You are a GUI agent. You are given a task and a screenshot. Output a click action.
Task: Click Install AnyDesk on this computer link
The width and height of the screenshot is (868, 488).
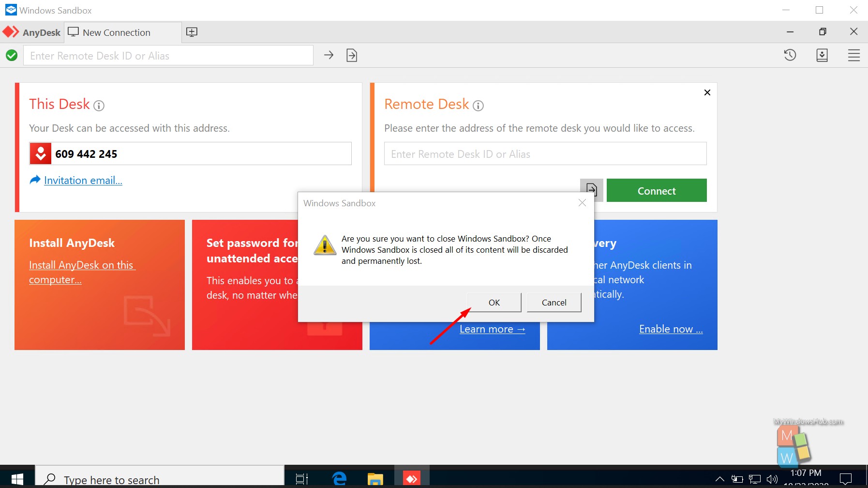(82, 272)
